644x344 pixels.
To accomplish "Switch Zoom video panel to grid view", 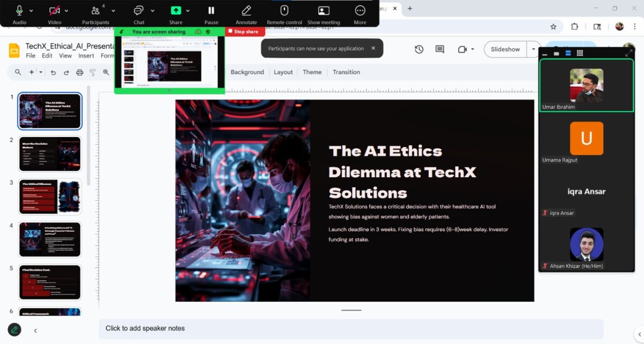I will (580, 53).
